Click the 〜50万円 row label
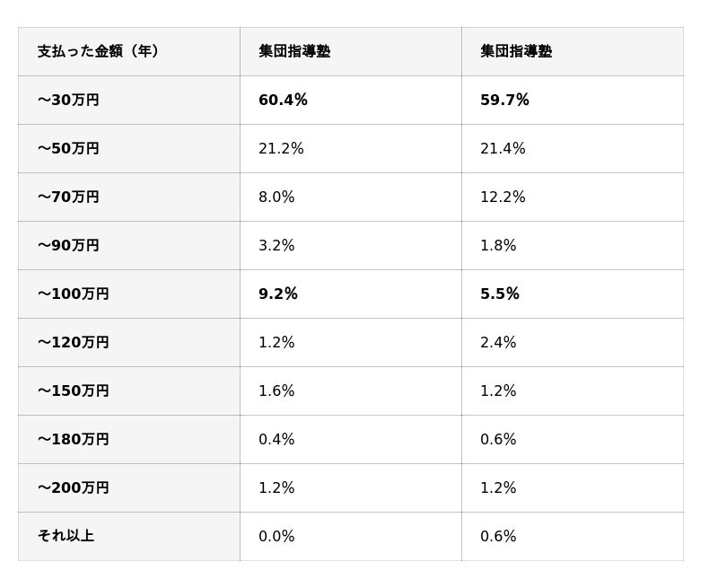Screen dimensions: 718x588 (68, 148)
